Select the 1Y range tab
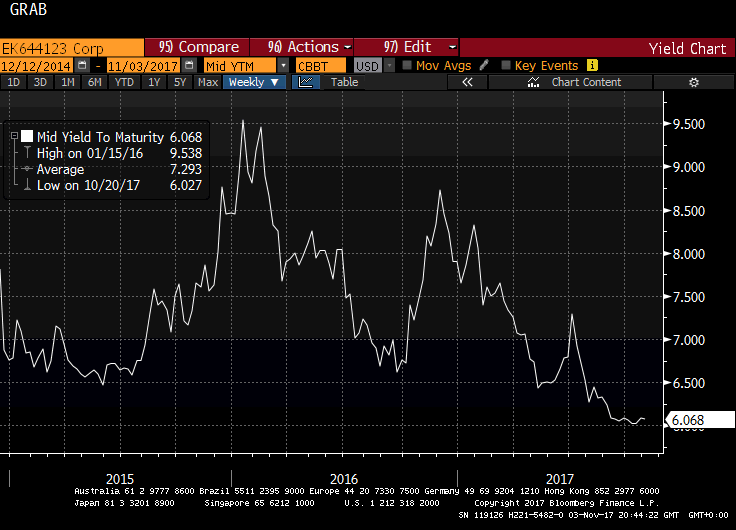The image size is (736, 530). pyautogui.click(x=154, y=82)
